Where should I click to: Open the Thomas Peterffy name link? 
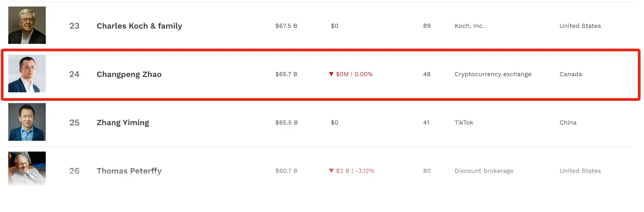[129, 171]
